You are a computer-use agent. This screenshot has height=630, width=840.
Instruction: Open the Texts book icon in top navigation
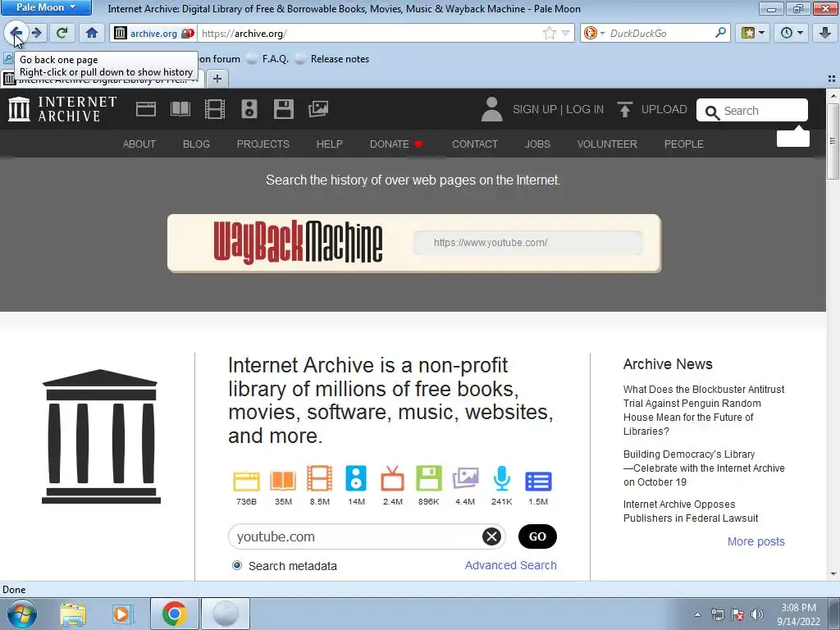coord(180,109)
